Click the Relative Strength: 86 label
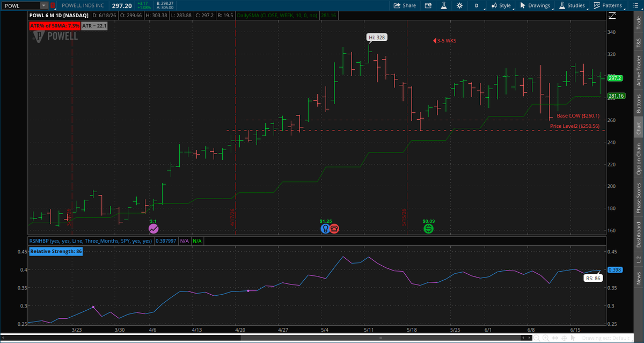Viewport: 644px width, 343px height. coord(56,251)
